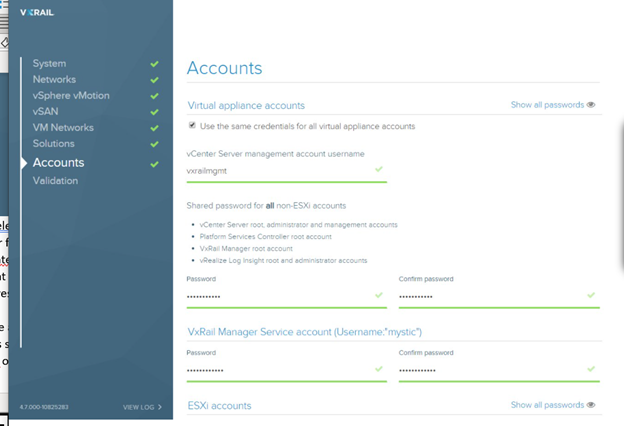Click green checkmark beside Accounts step
This screenshot has height=426, width=624.
[154, 164]
